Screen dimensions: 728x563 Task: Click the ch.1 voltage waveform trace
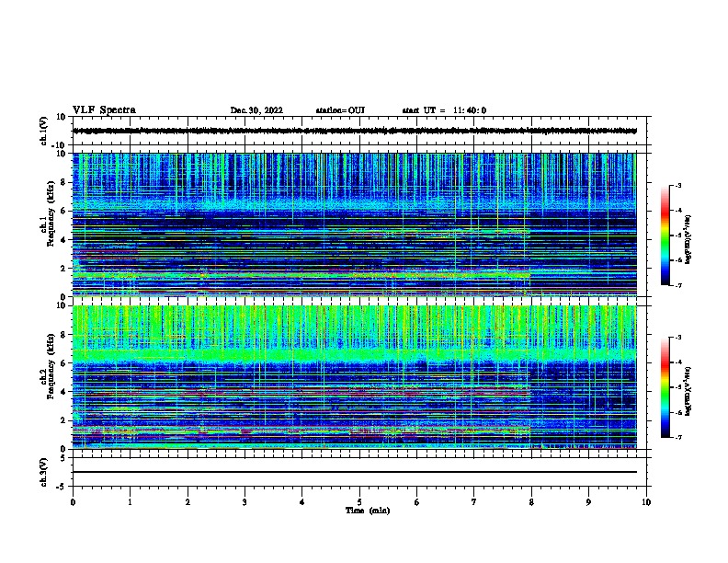click(354, 131)
